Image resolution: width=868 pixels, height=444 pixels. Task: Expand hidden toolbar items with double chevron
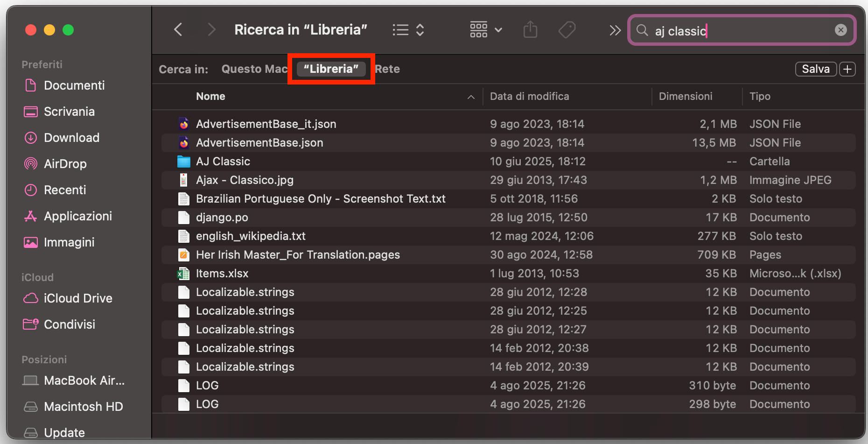(x=615, y=30)
